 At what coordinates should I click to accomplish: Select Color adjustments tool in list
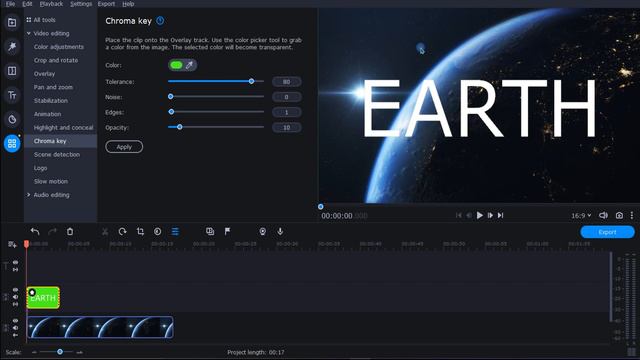pyautogui.click(x=59, y=47)
